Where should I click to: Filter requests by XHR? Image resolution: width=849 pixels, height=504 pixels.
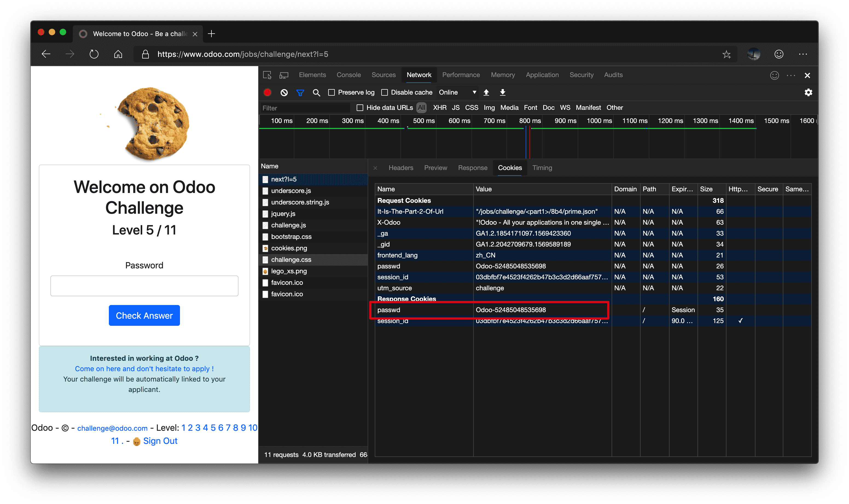(x=440, y=108)
